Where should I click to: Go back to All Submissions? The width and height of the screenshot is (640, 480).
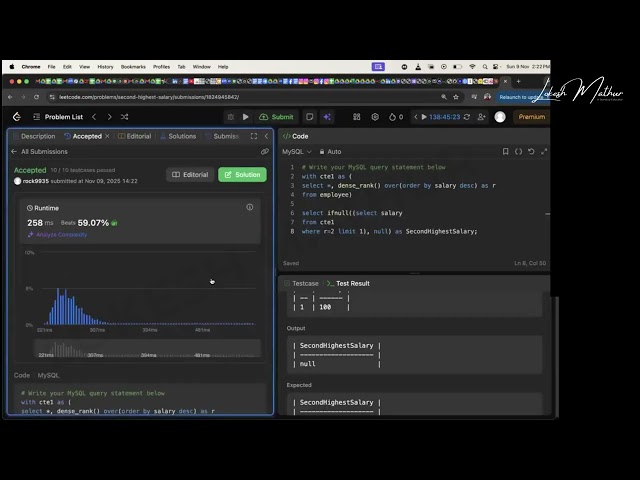pos(40,151)
